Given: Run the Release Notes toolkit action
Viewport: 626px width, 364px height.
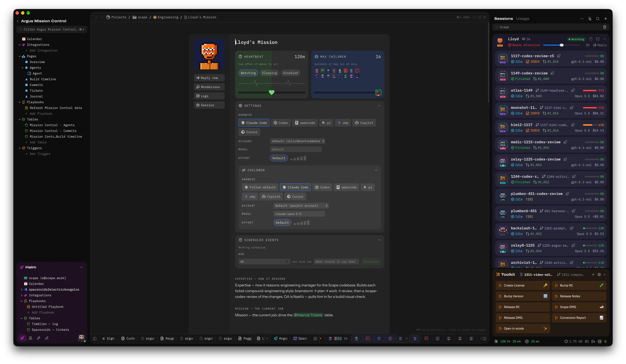Looking at the screenshot, I should tap(579, 296).
